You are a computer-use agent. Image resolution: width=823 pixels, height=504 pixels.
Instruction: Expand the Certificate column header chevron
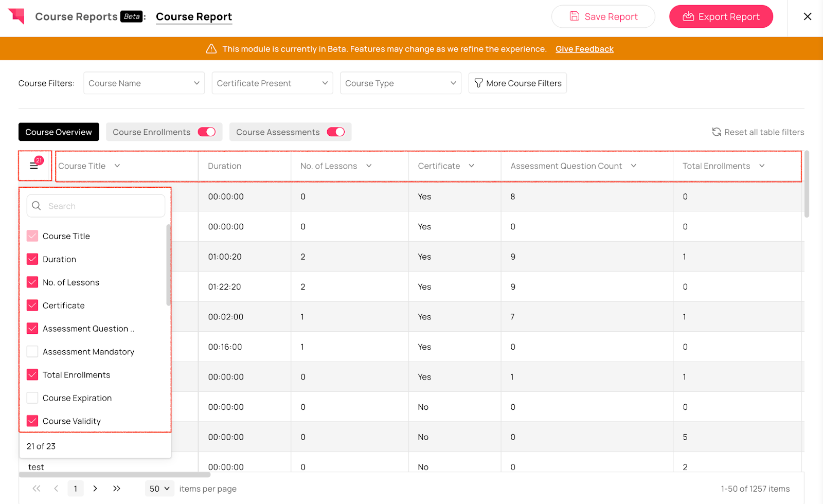(472, 166)
